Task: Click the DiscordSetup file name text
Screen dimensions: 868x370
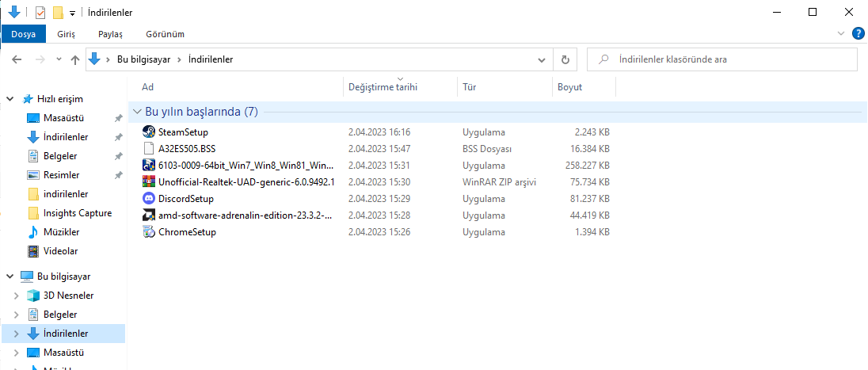Action: [186, 199]
